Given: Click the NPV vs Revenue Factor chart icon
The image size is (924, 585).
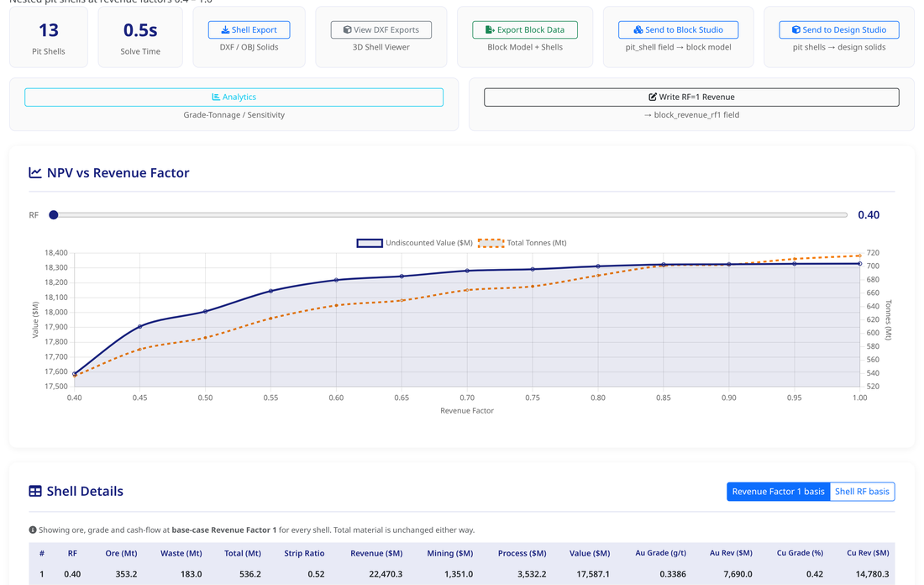Looking at the screenshot, I should tap(35, 173).
